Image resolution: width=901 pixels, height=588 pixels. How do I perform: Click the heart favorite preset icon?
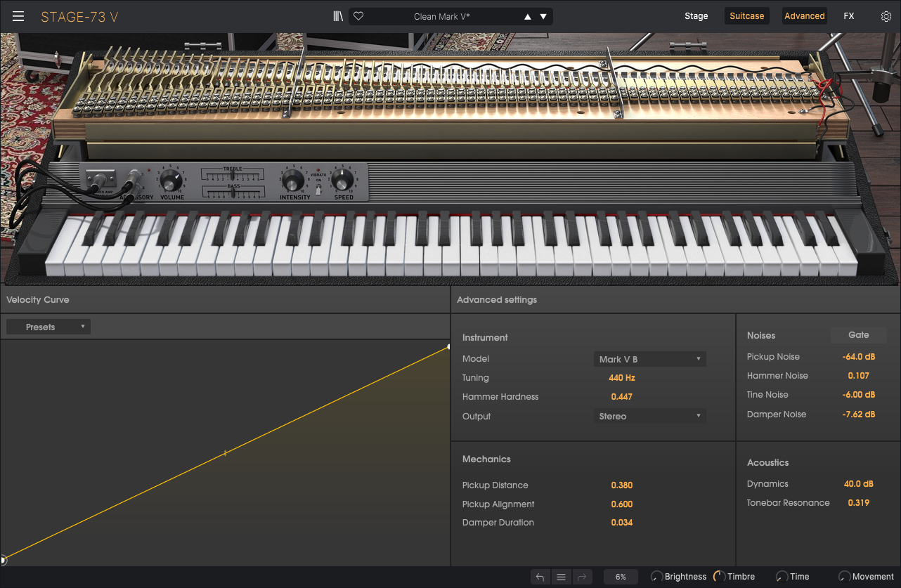coord(358,16)
